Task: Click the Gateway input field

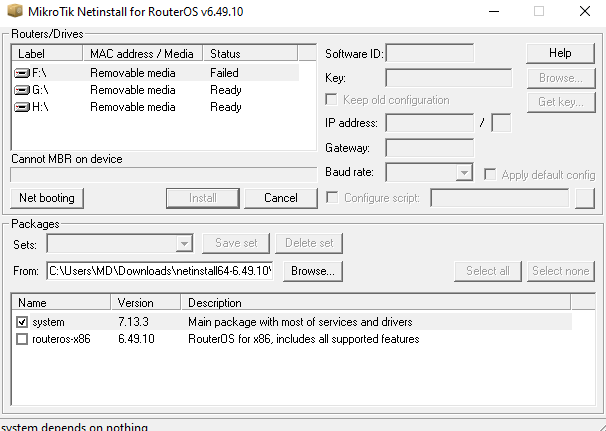Action: pos(430,148)
